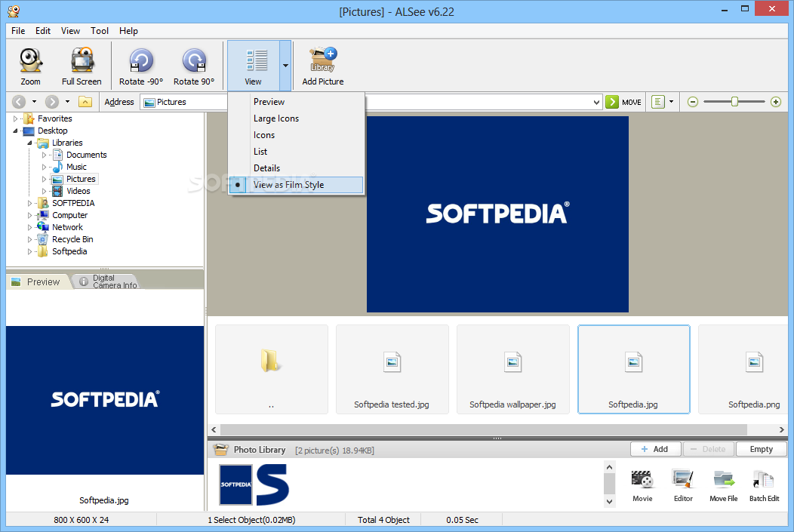Switch to the Digital Camera Info tab
The height and width of the screenshot is (532, 794).
(x=108, y=281)
